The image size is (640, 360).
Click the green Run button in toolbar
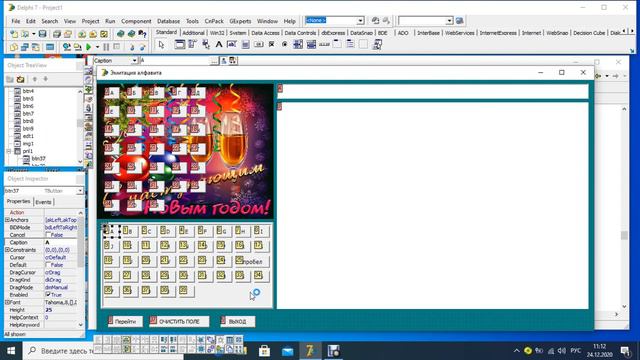[x=89, y=47]
